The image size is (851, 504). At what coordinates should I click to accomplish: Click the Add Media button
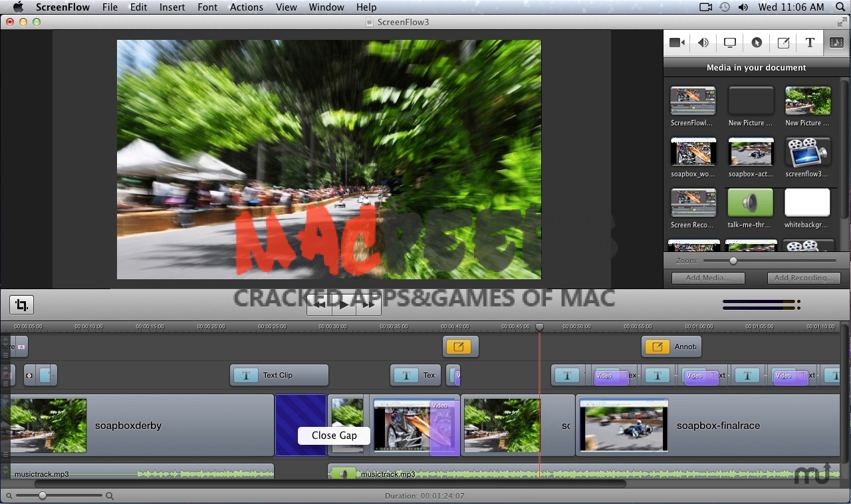click(x=708, y=278)
